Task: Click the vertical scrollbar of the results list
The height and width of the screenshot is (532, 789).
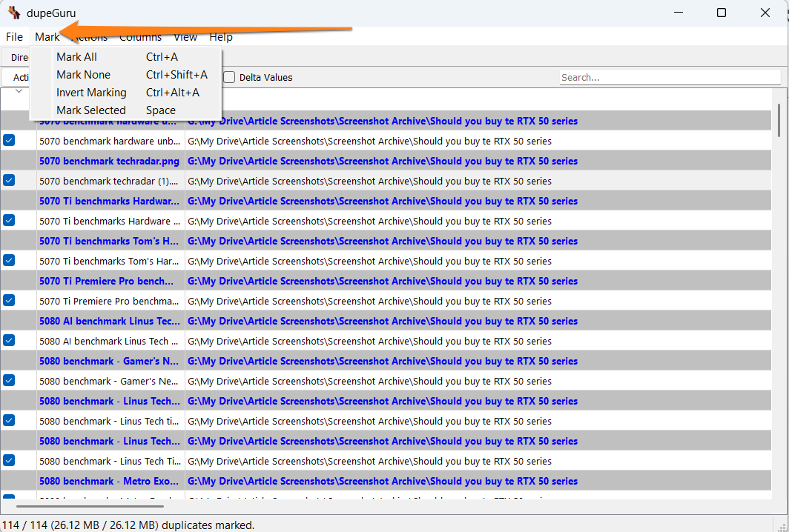Action: pyautogui.click(x=779, y=120)
